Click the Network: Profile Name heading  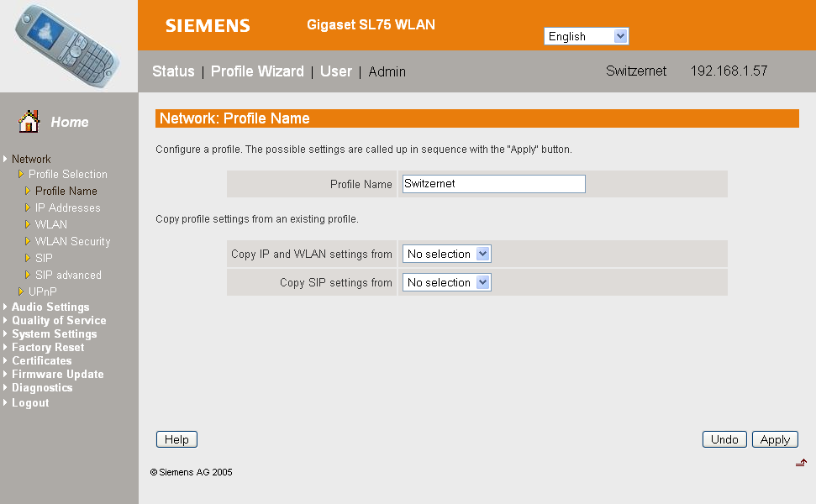point(234,118)
